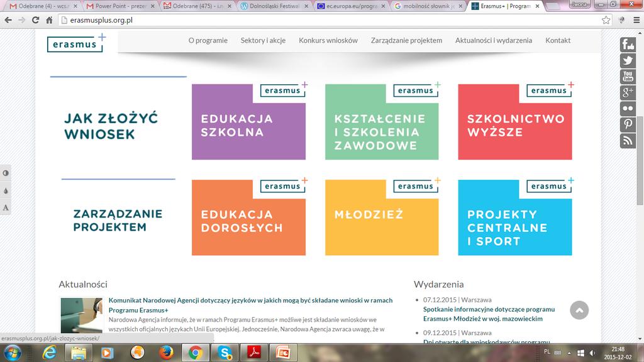Open the yellow 'Młodzież' tile
The width and height of the screenshot is (644, 362).
pyautogui.click(x=382, y=217)
